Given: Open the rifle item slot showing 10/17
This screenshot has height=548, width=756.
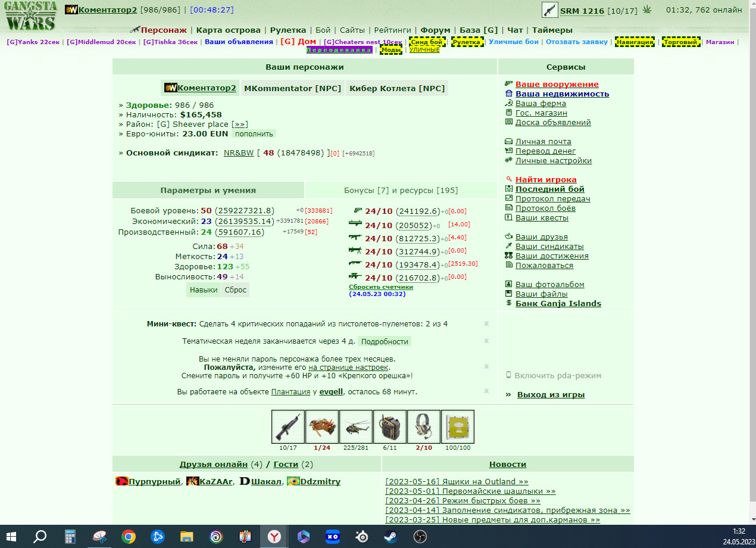Looking at the screenshot, I should pyautogui.click(x=288, y=426).
